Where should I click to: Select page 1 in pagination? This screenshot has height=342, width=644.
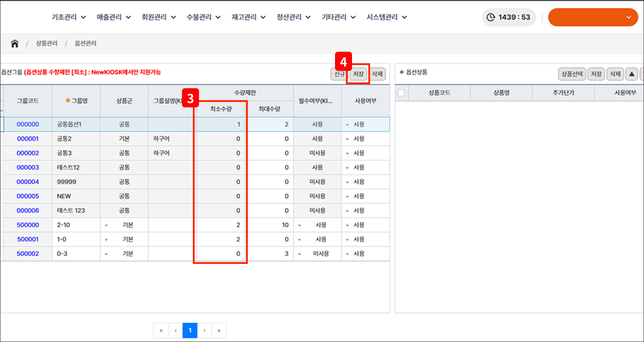tap(190, 330)
